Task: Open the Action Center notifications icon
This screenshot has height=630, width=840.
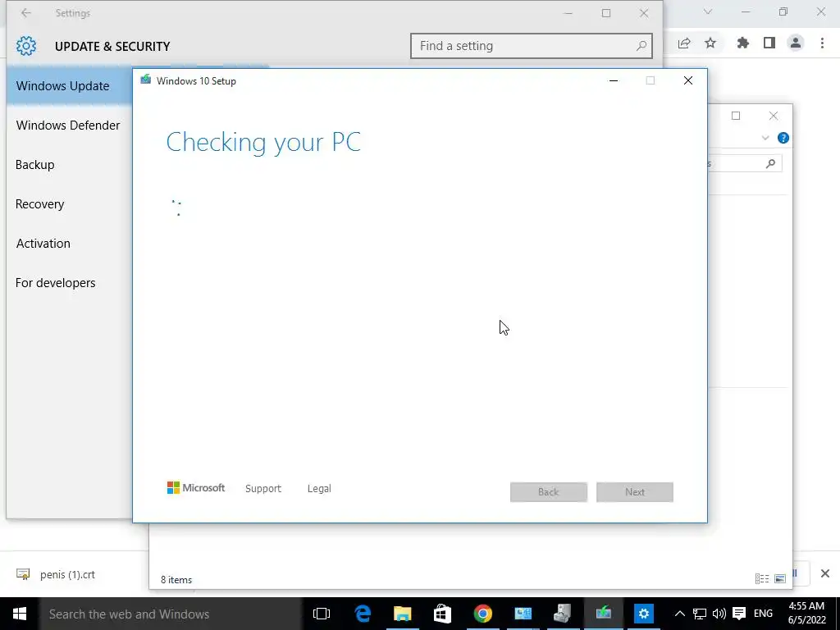Action: click(x=739, y=614)
